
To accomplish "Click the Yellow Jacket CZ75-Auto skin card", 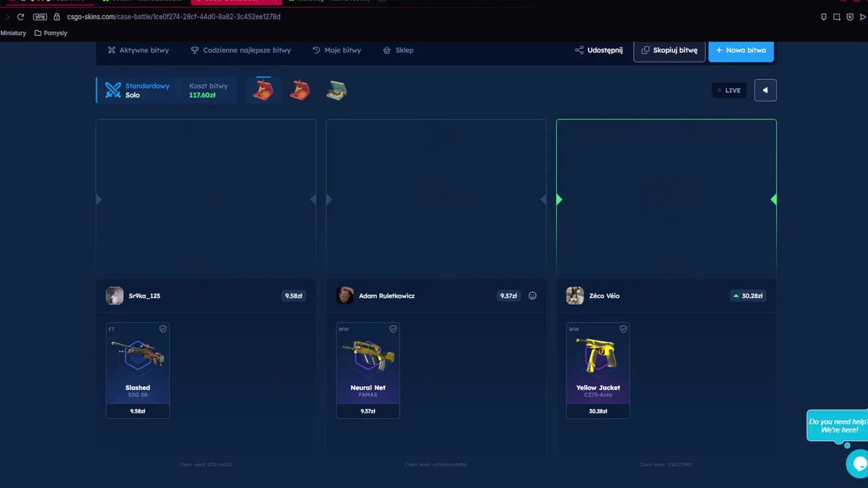I will point(598,371).
